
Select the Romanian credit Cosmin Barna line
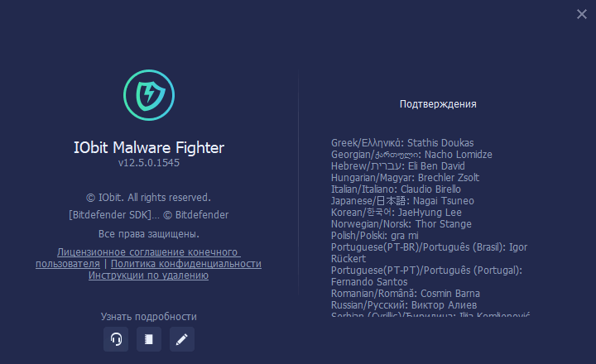tap(405, 294)
